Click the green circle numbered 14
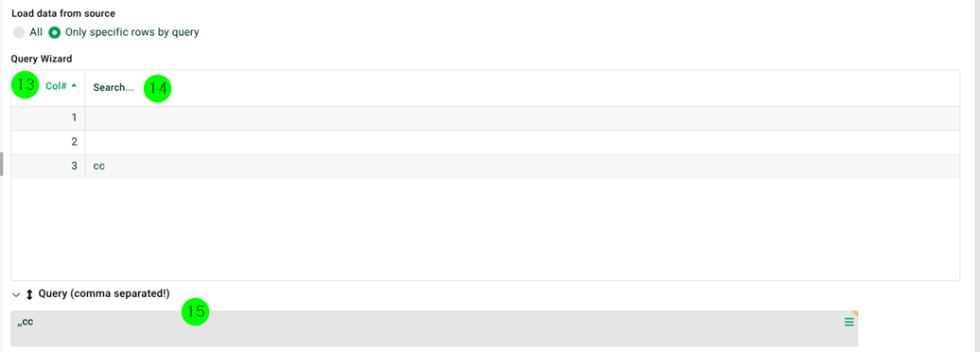This screenshot has height=352, width=980. [x=157, y=89]
